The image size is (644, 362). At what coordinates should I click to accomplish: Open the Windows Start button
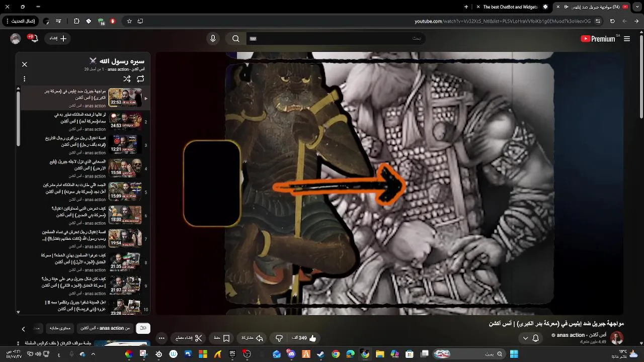point(514,354)
